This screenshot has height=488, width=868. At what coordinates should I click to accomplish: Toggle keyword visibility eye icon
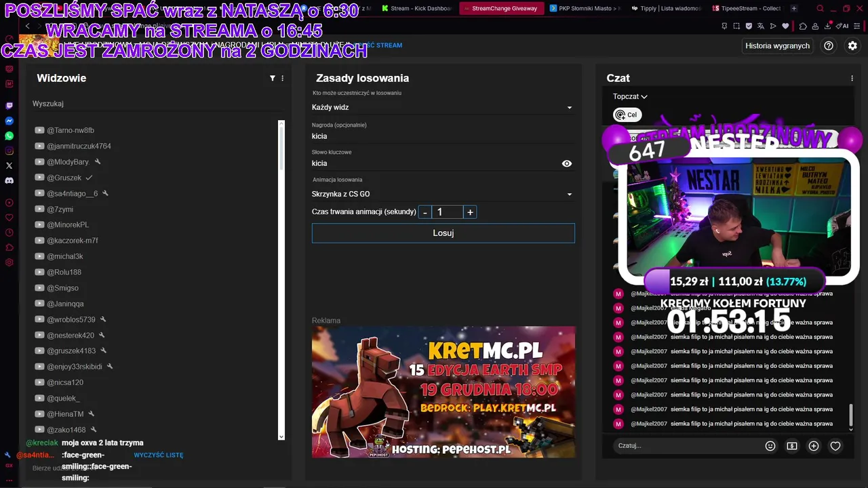tap(567, 163)
